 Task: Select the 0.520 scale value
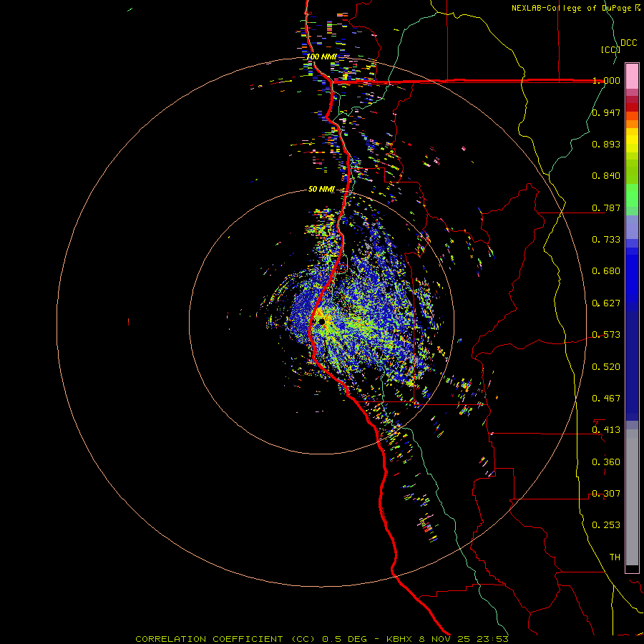[x=606, y=367]
